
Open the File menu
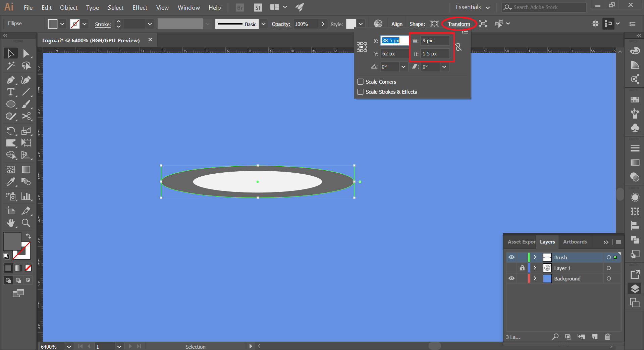pyautogui.click(x=28, y=7)
